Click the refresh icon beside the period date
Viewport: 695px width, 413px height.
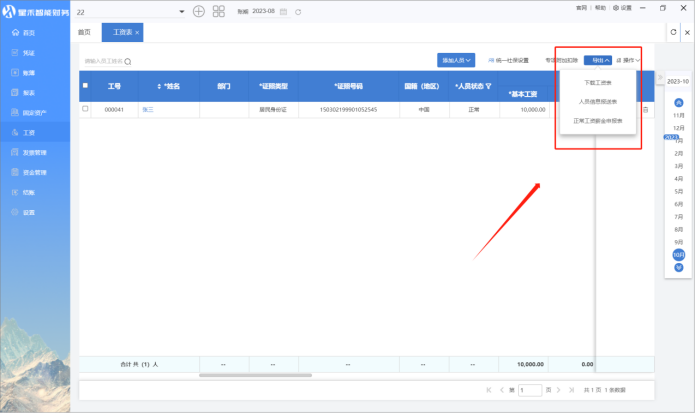[x=299, y=11]
